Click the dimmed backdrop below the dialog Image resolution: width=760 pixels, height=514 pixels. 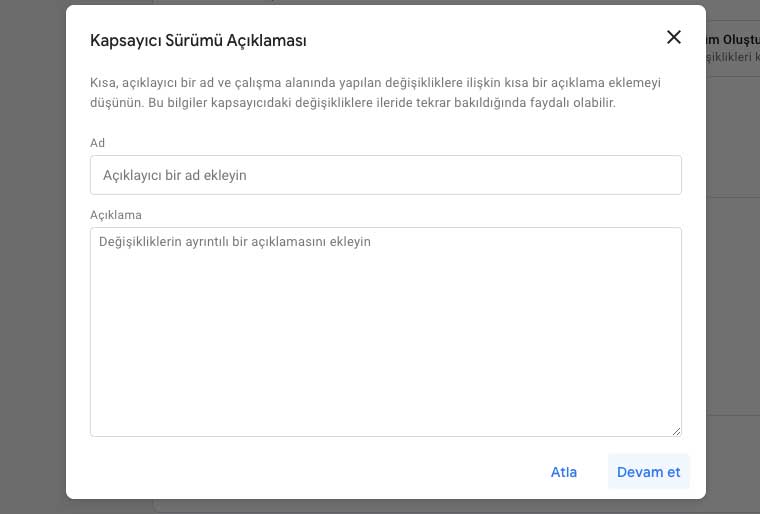tap(386, 507)
